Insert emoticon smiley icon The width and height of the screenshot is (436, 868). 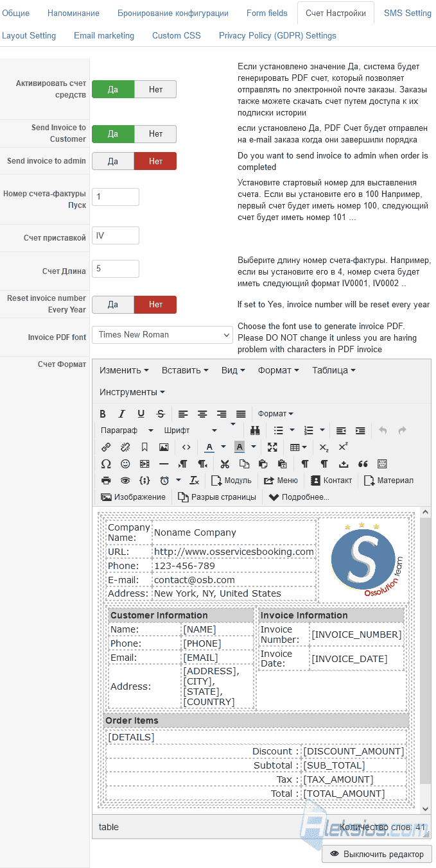click(125, 464)
